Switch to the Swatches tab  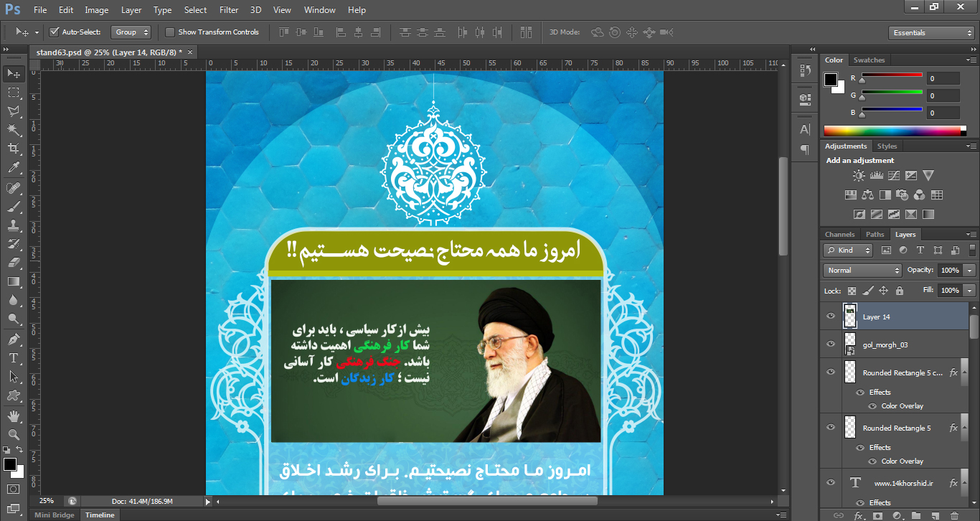coord(869,60)
